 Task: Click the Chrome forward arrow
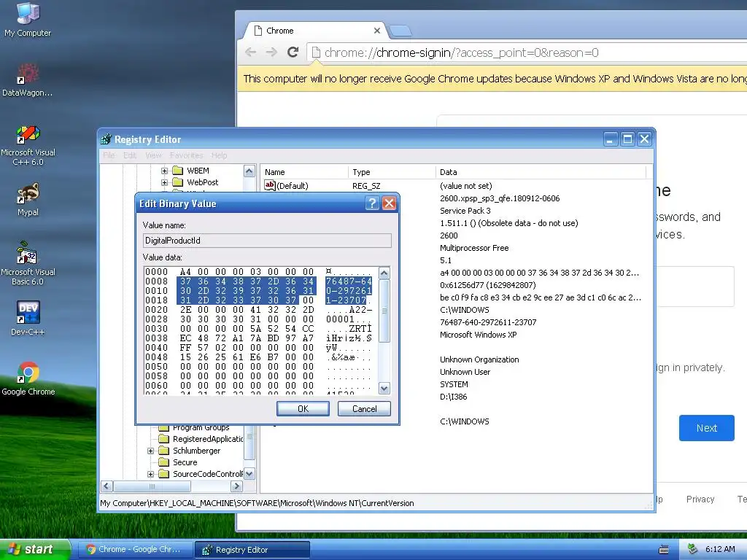pyautogui.click(x=271, y=52)
